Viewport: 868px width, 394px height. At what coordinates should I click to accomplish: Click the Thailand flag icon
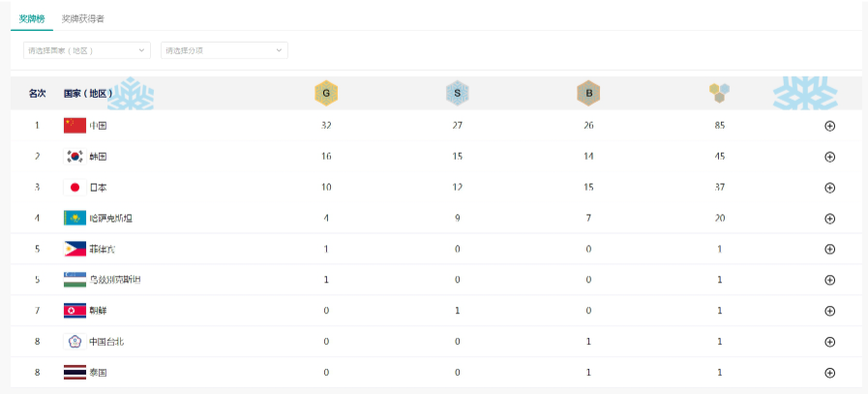pyautogui.click(x=75, y=372)
